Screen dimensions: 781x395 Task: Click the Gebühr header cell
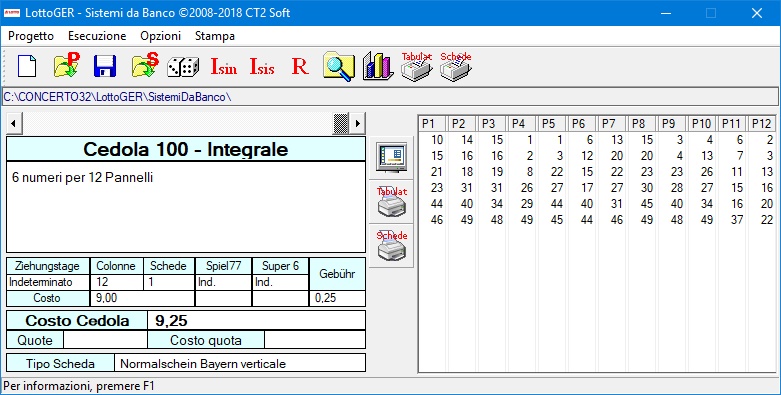337,274
